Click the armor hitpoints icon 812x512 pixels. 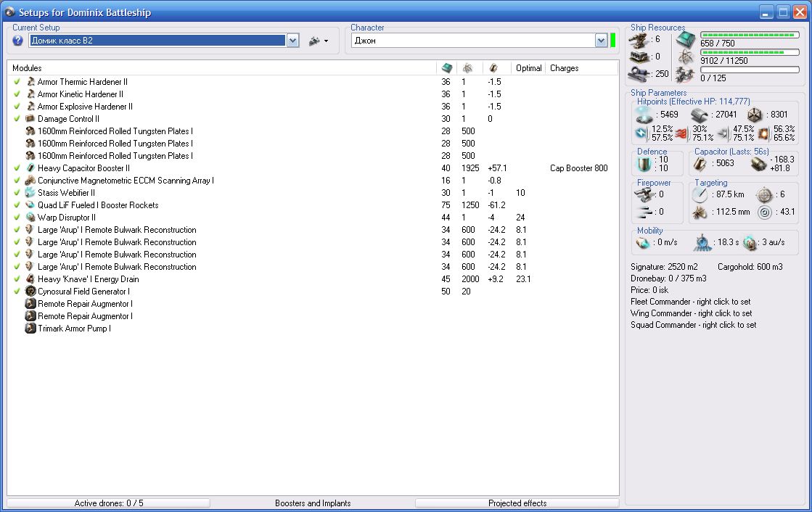[x=699, y=115]
